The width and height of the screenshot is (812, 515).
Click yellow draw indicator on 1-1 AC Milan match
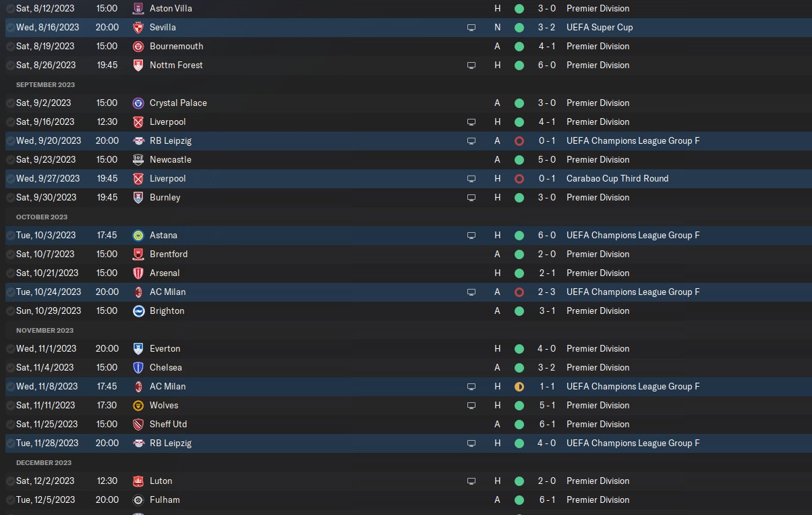(519, 387)
